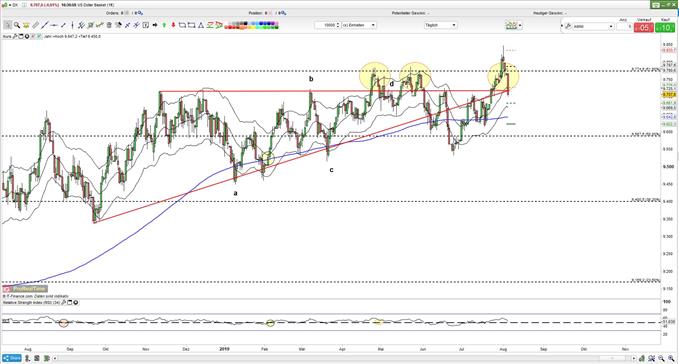Click the Verkauf sell button
679x364 pixels.
tap(643, 27)
